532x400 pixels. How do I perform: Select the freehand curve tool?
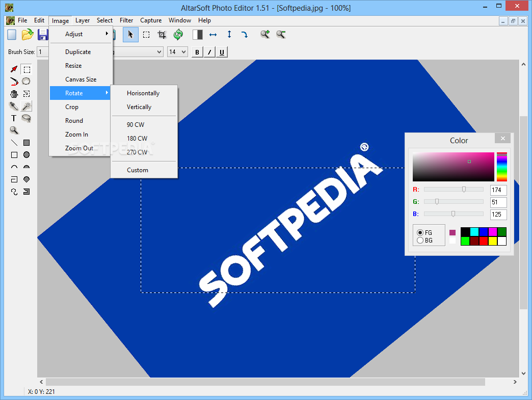point(14,192)
